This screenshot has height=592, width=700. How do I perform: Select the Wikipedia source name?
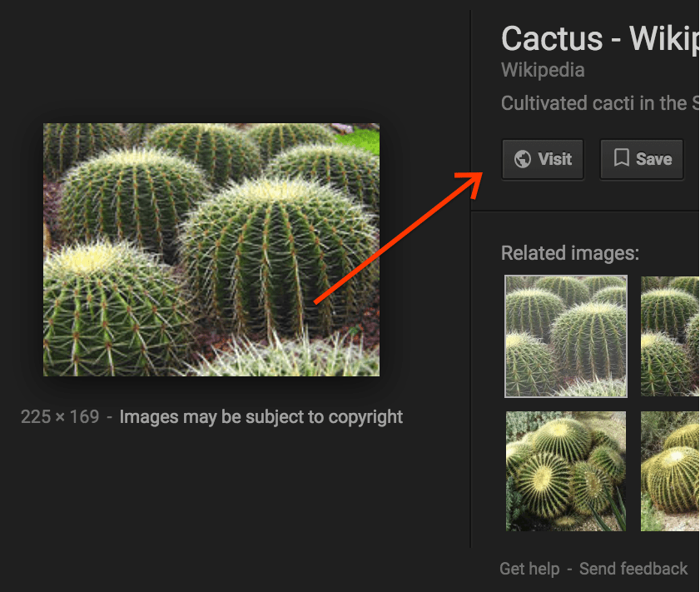(x=542, y=70)
